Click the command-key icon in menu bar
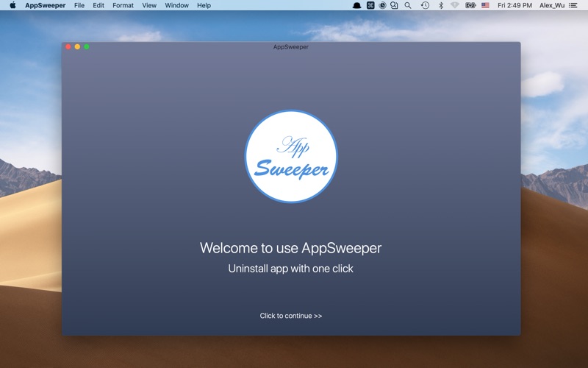This screenshot has width=588, height=368. 370,5
